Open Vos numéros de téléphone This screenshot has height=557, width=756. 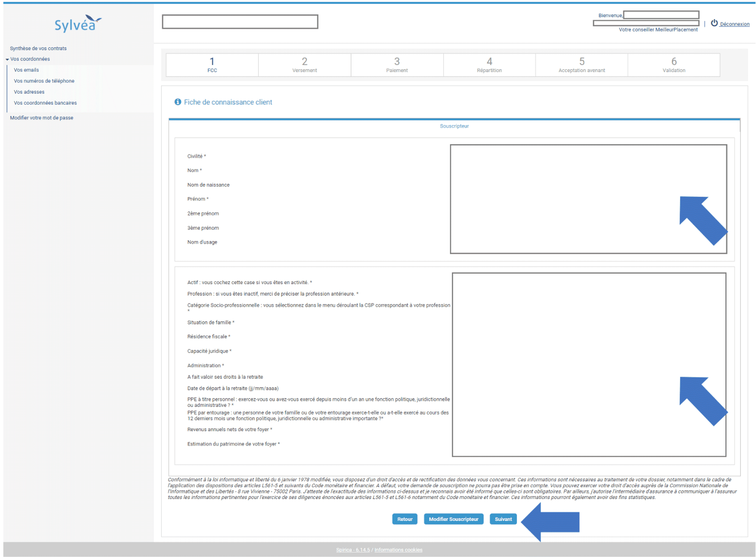pyautogui.click(x=44, y=81)
